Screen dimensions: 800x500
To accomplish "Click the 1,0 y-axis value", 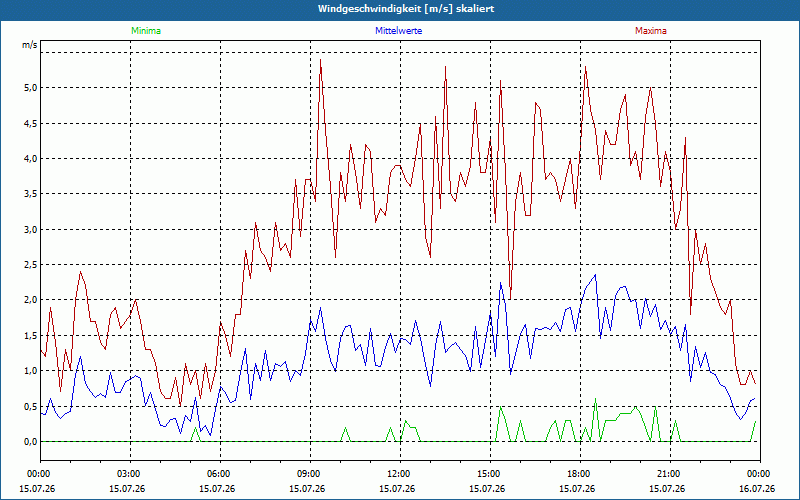I will point(31,371).
